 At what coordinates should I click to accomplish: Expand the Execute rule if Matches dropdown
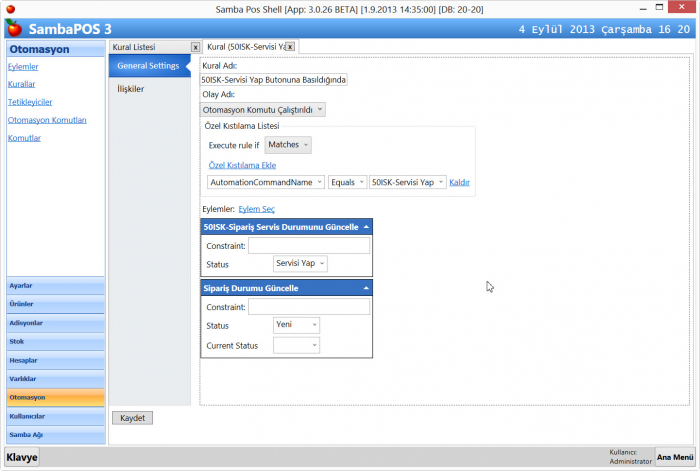(x=290, y=146)
